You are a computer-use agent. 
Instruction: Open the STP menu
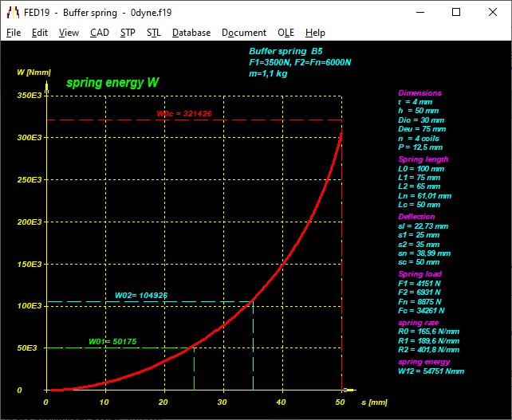point(128,33)
